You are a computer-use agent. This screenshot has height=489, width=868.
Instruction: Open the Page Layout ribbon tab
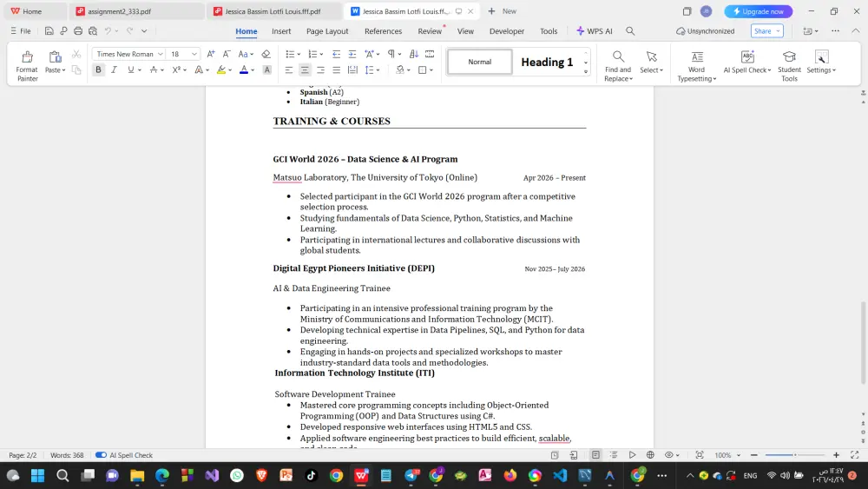(x=327, y=31)
